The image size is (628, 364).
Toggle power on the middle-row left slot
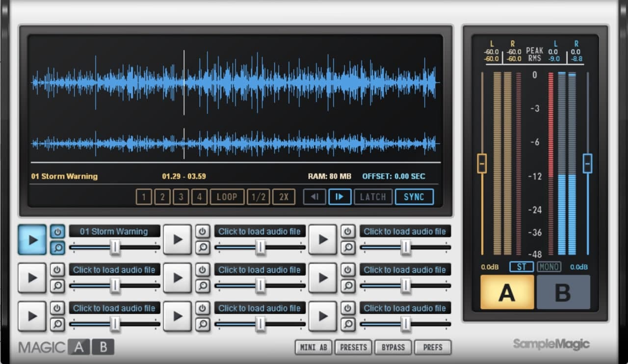click(57, 270)
